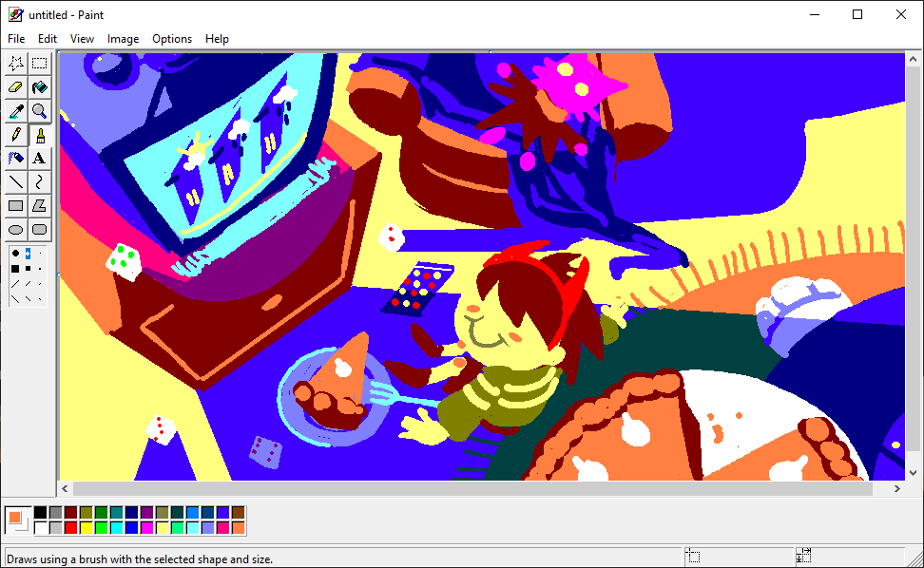The height and width of the screenshot is (568, 924).
Task: Pick black from the color palette
Action: pos(40,513)
